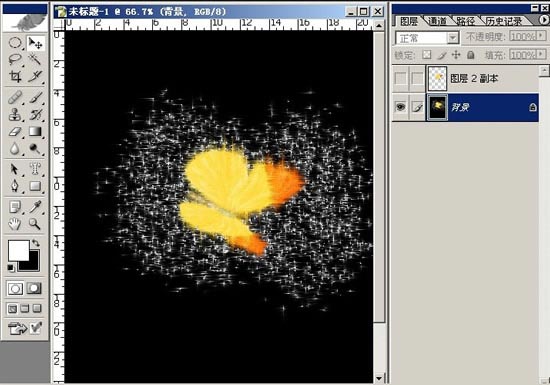The width and height of the screenshot is (550, 385).
Task: Choose the Gradient tool
Action: [x=35, y=132]
